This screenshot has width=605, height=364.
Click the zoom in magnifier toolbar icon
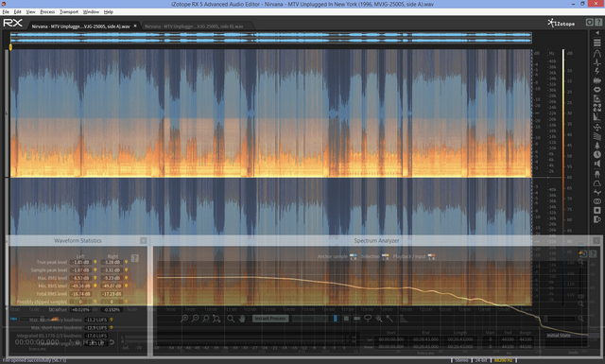[184, 319]
